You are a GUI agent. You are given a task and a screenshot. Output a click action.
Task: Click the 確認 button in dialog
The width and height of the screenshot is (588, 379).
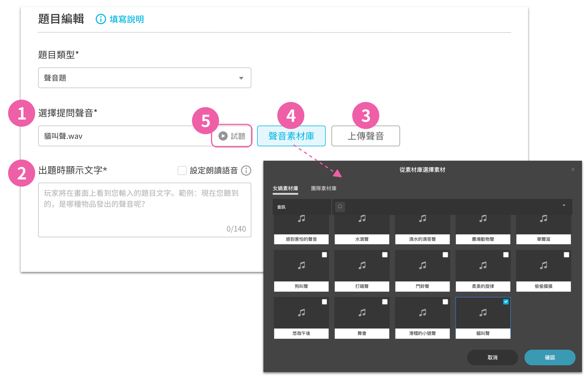click(550, 357)
